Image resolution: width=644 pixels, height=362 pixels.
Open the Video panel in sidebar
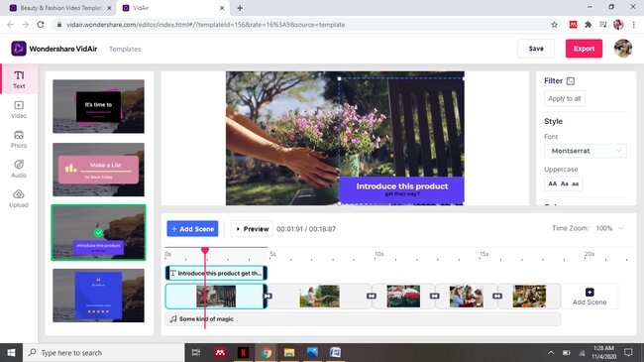click(19, 109)
